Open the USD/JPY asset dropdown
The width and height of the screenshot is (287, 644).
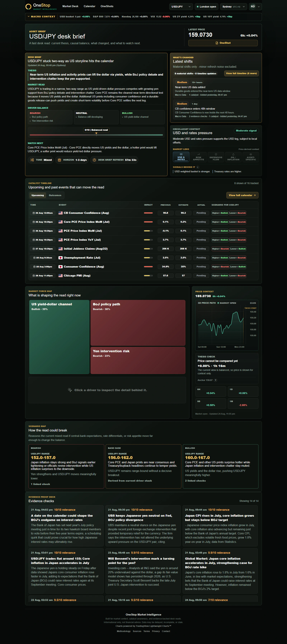pos(181,6)
